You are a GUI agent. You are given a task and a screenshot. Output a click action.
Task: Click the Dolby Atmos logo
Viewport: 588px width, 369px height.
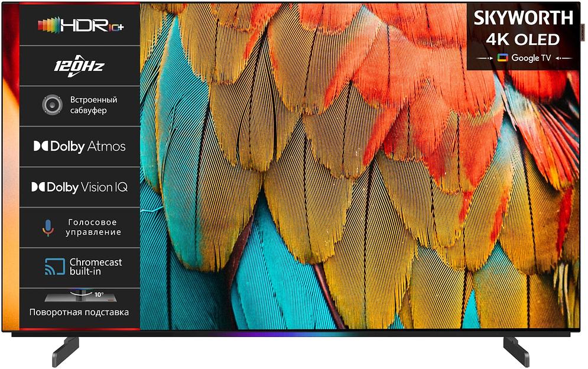click(80, 146)
